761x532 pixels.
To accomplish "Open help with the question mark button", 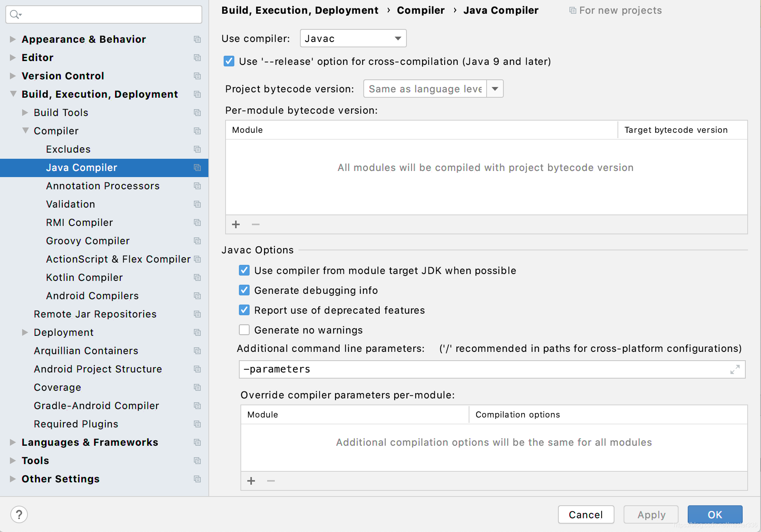I will [x=19, y=514].
